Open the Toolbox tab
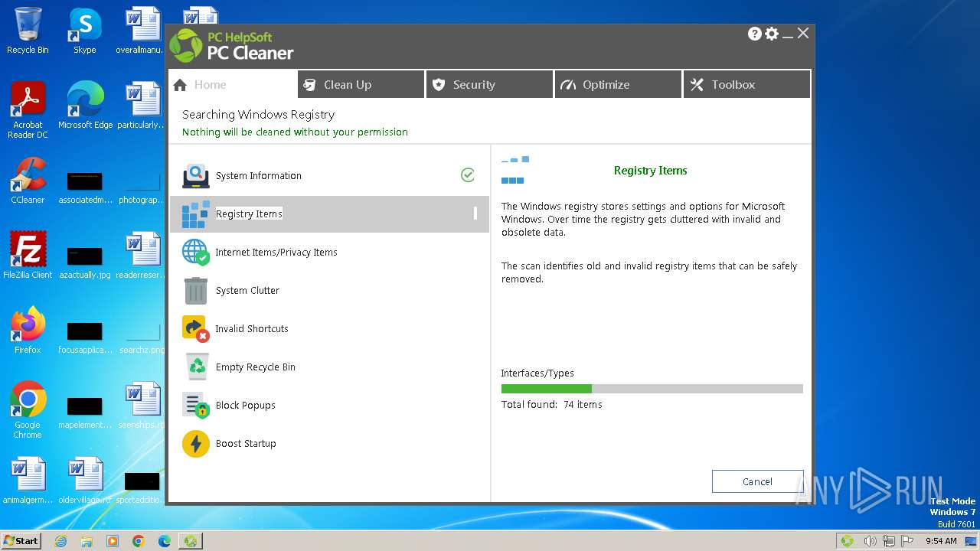Screen dimensions: 980x551 [746, 84]
